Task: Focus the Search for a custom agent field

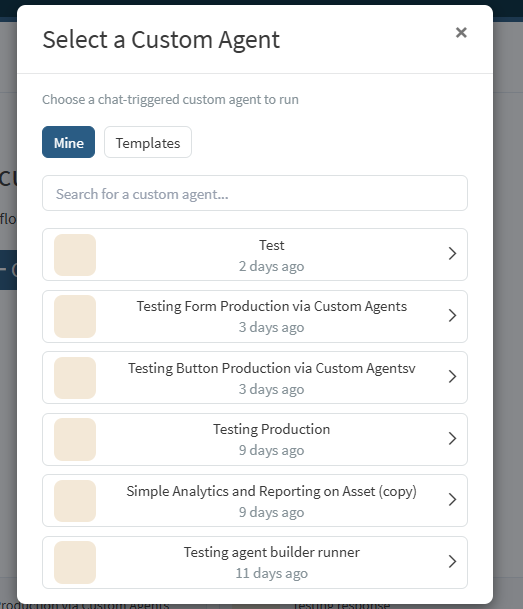Action: point(255,193)
